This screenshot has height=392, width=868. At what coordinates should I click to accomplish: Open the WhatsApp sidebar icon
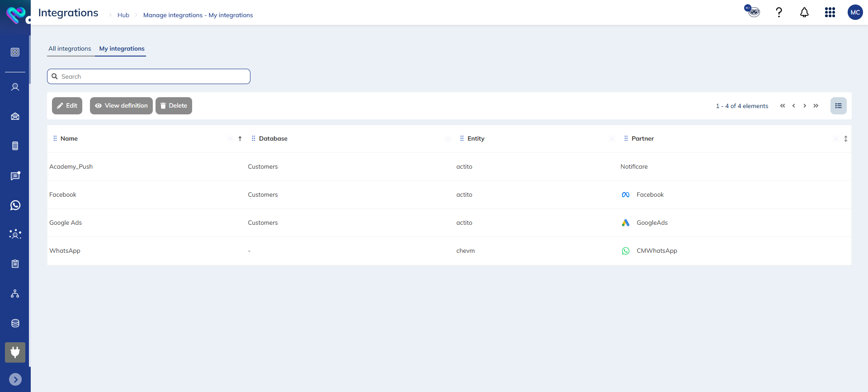[x=15, y=205]
